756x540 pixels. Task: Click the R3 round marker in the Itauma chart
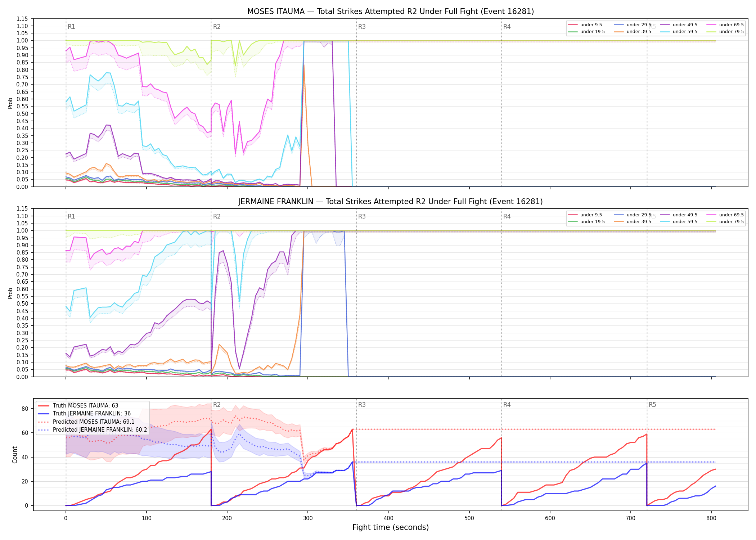pos(362,27)
